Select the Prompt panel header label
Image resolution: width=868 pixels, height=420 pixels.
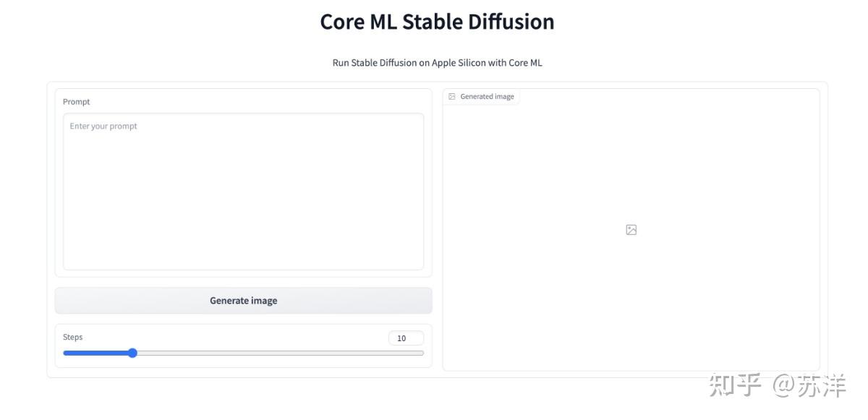76,101
